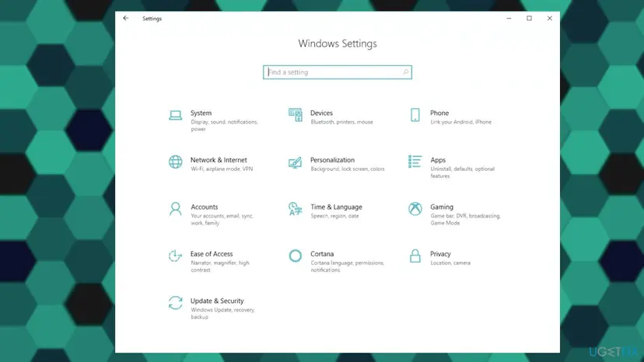Click the Apps list icon
644x362 pixels.
[x=415, y=162]
